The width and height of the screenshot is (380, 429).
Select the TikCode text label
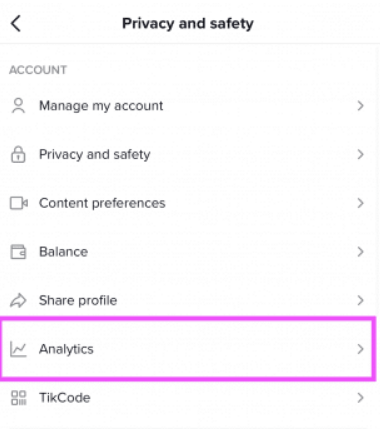click(x=65, y=398)
